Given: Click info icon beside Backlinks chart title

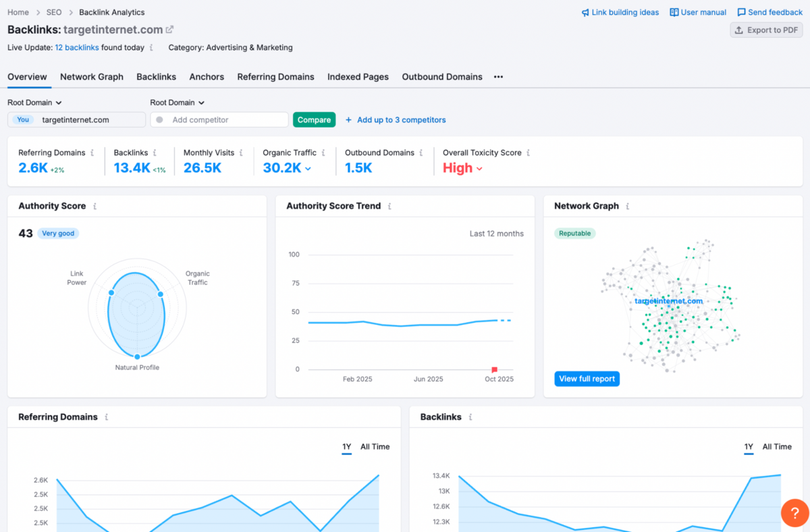Looking at the screenshot, I should 470,417.
